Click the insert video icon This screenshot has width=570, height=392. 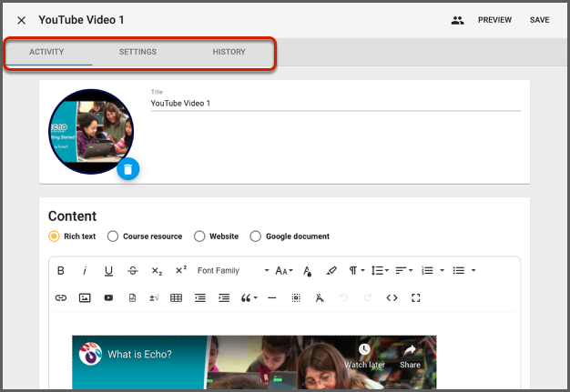[x=108, y=297]
